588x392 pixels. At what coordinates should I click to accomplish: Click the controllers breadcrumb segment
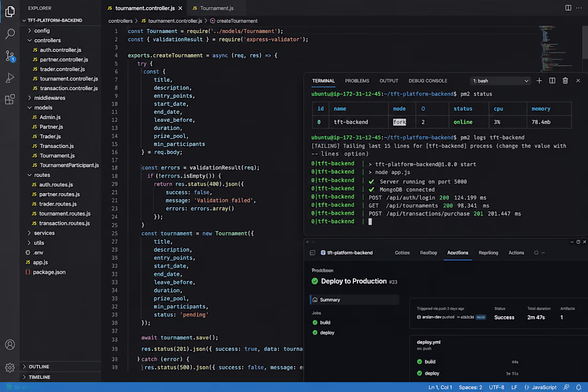pos(120,21)
